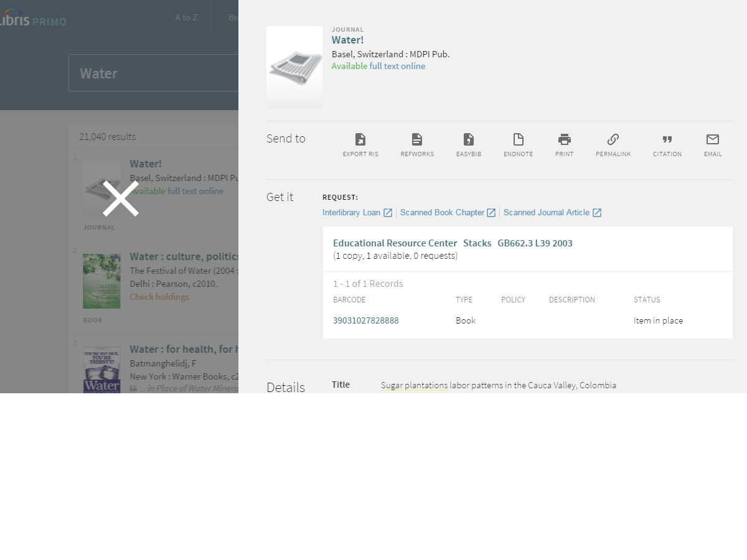Open the A to Z menu item
747x560 pixels.
point(186,17)
